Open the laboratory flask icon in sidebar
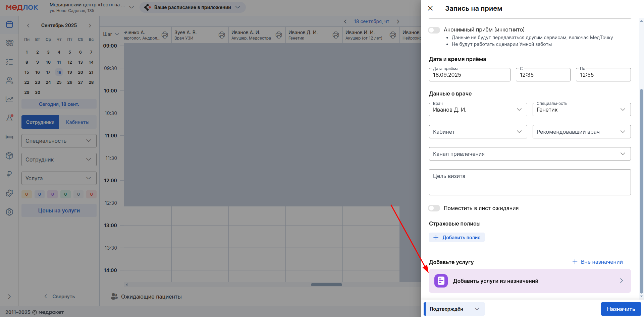The height and width of the screenshot is (317, 644). tap(9, 118)
